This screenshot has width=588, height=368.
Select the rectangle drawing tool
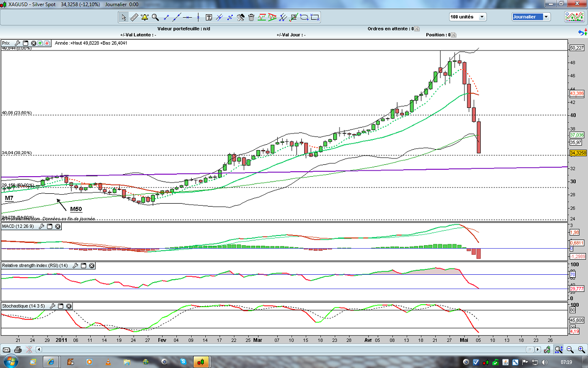click(315, 17)
